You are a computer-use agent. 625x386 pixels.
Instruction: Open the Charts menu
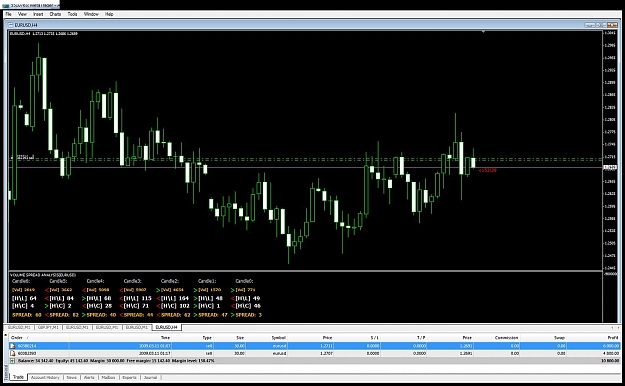pos(55,14)
